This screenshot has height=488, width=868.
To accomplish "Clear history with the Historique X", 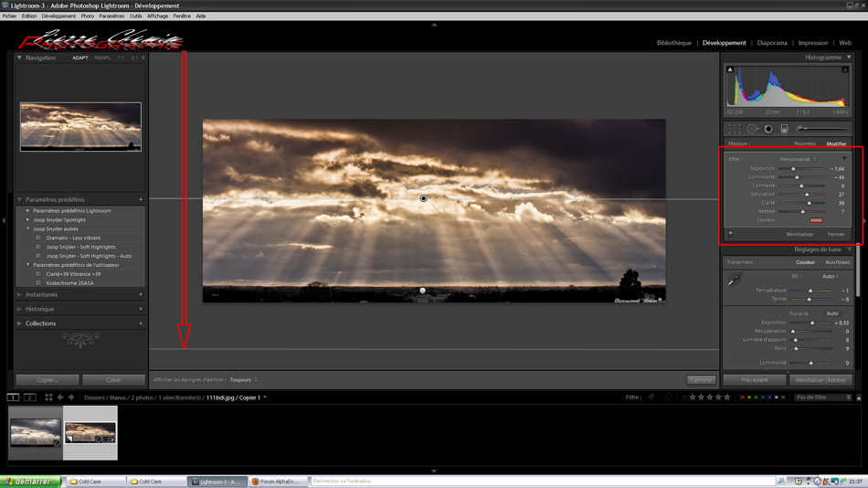I will pyautogui.click(x=141, y=309).
